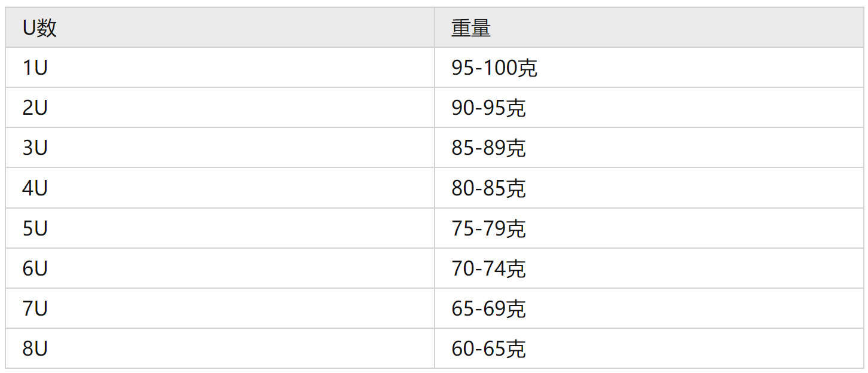Select the 5U cell
The image size is (868, 373).
click(x=220, y=228)
